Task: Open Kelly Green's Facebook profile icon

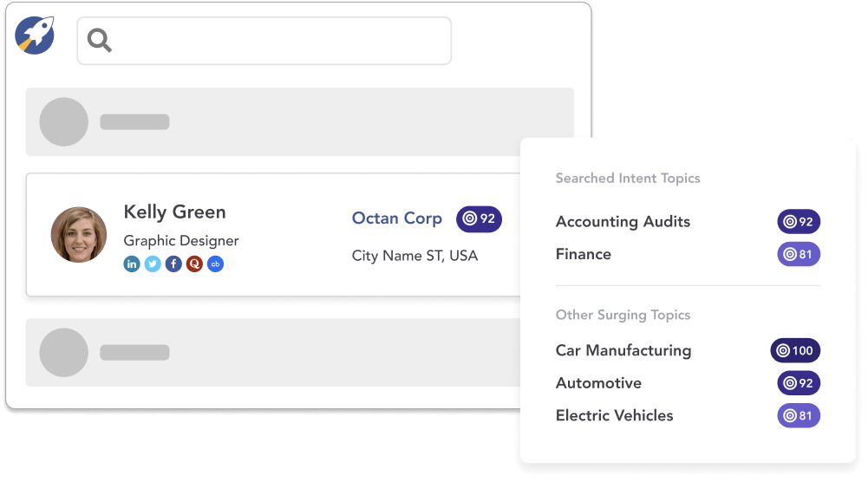Action: tap(173, 264)
